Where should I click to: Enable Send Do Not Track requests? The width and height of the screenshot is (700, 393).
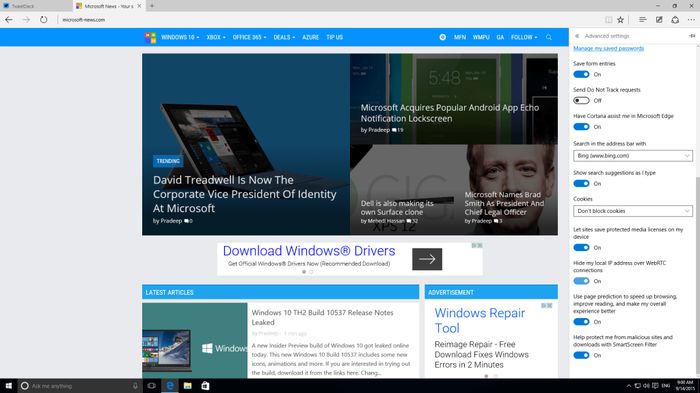(581, 100)
